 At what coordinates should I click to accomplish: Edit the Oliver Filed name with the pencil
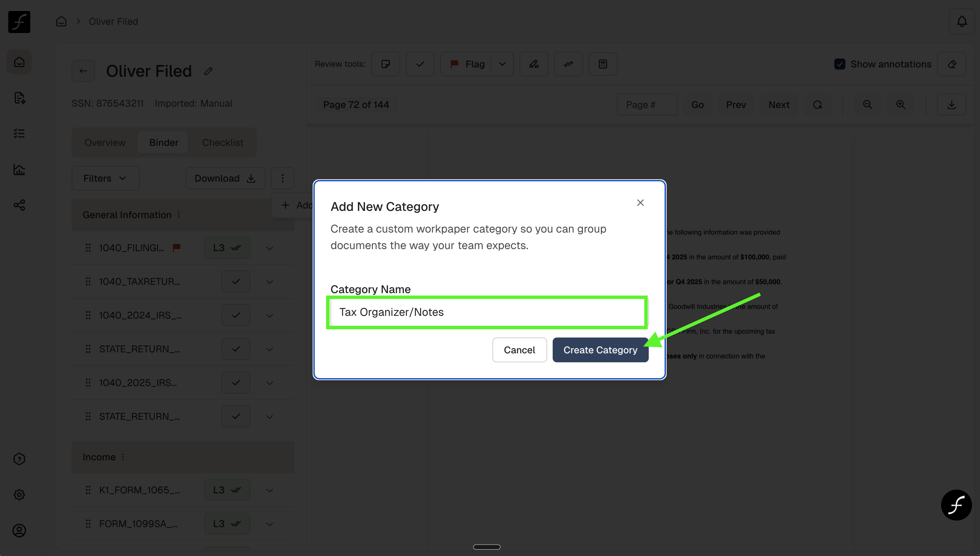(x=208, y=71)
